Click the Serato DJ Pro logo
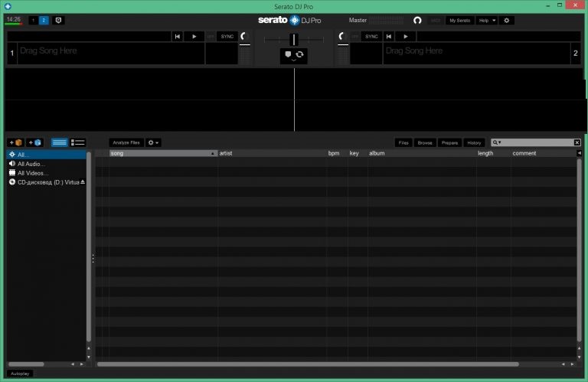Viewport: 588px width, 382px height. (289, 20)
